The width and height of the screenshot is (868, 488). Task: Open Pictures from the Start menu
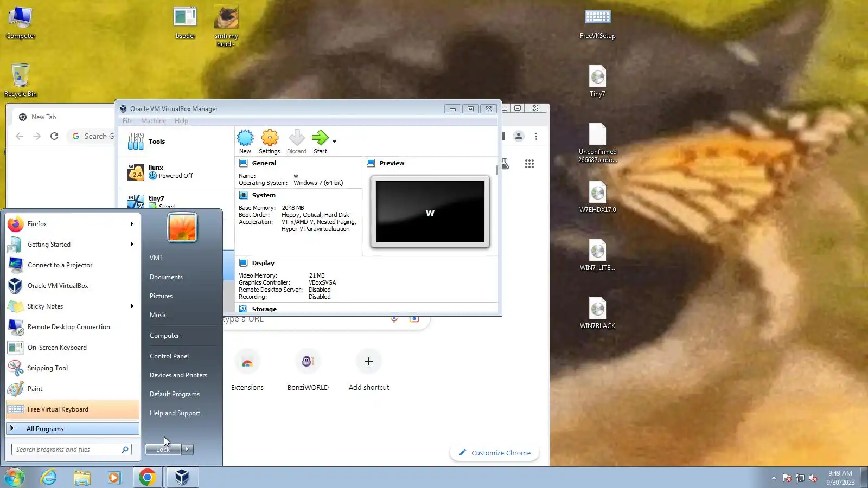(x=161, y=296)
